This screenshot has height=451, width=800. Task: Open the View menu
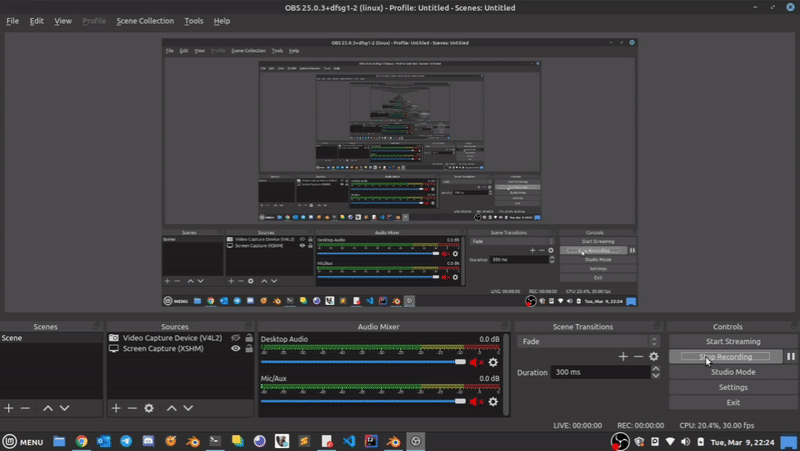(x=63, y=21)
